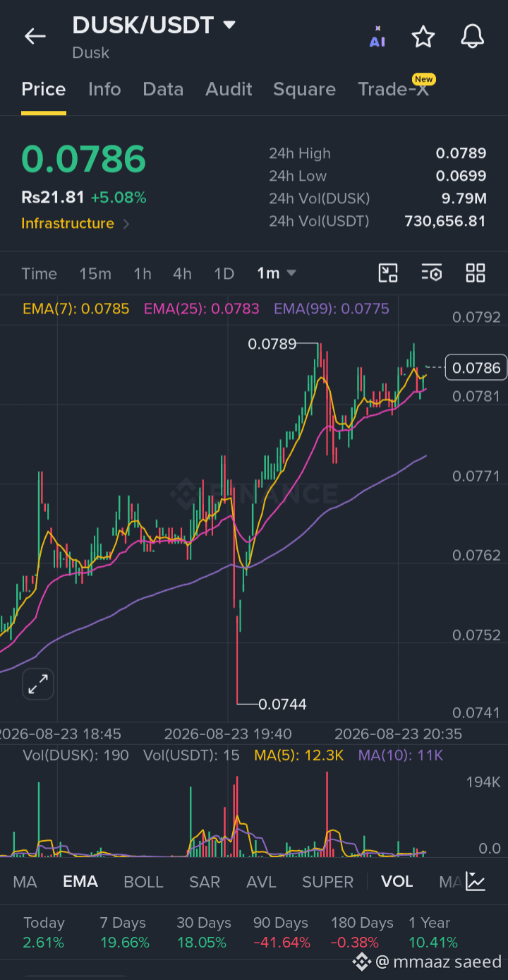508x980 pixels.
Task: Open the Audit tab
Action: 229,90
